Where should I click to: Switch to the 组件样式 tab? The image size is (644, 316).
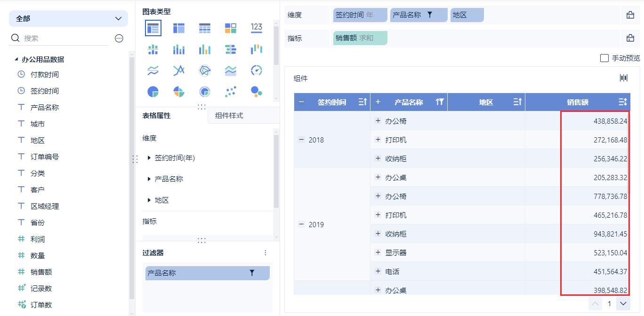(x=243, y=115)
